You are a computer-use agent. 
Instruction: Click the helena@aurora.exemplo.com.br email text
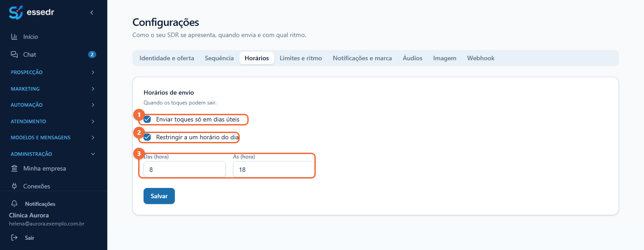pyautogui.click(x=47, y=223)
